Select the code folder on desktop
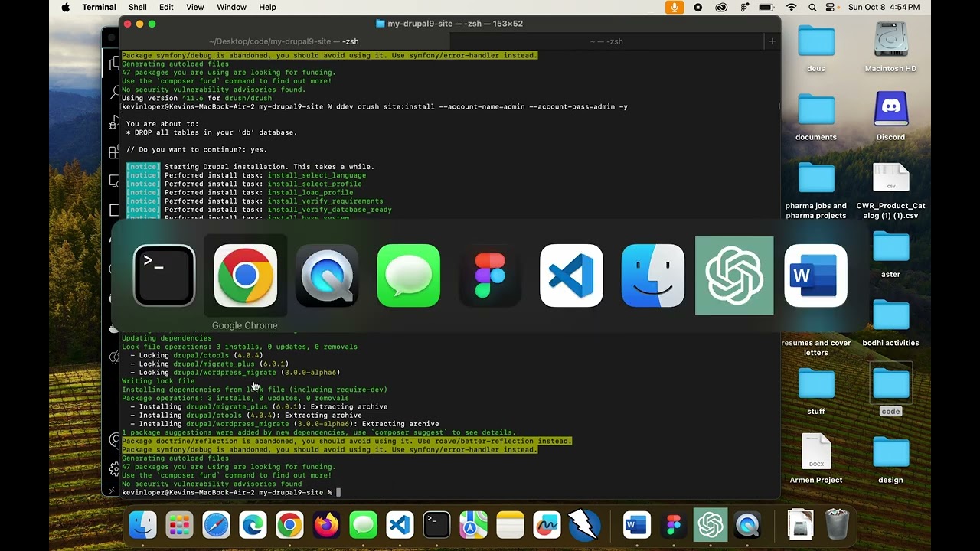Viewport: 980px width, 551px height. pos(890,390)
